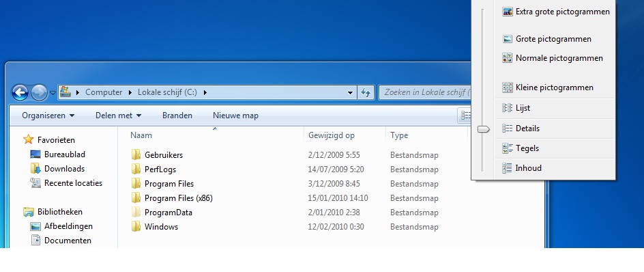Select the Windows folder
This screenshot has height=272, width=644.
[x=161, y=227]
